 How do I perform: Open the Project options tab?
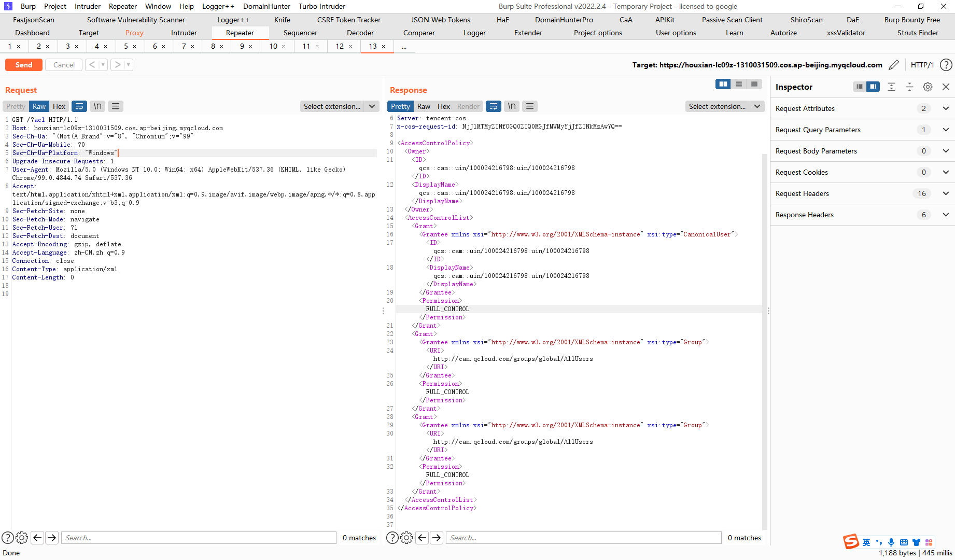point(598,33)
